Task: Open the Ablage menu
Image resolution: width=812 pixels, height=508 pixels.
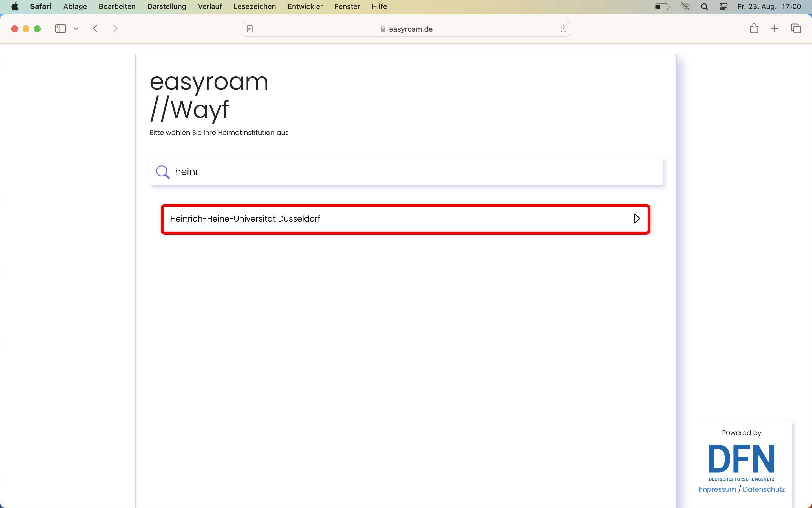Action: [75, 6]
